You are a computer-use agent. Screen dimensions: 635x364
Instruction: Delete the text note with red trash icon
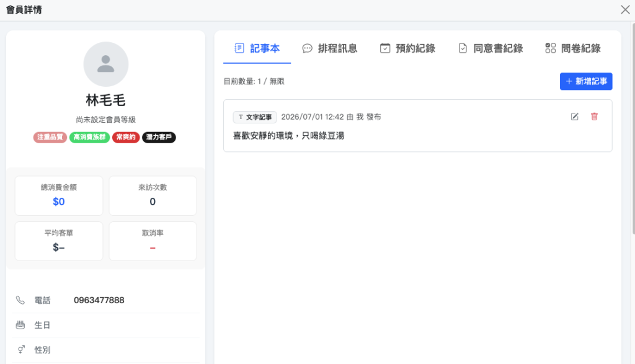(x=594, y=117)
